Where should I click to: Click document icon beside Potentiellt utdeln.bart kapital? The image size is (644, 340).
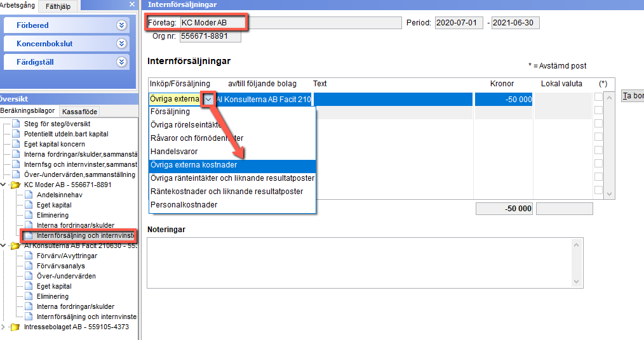pos(16,134)
